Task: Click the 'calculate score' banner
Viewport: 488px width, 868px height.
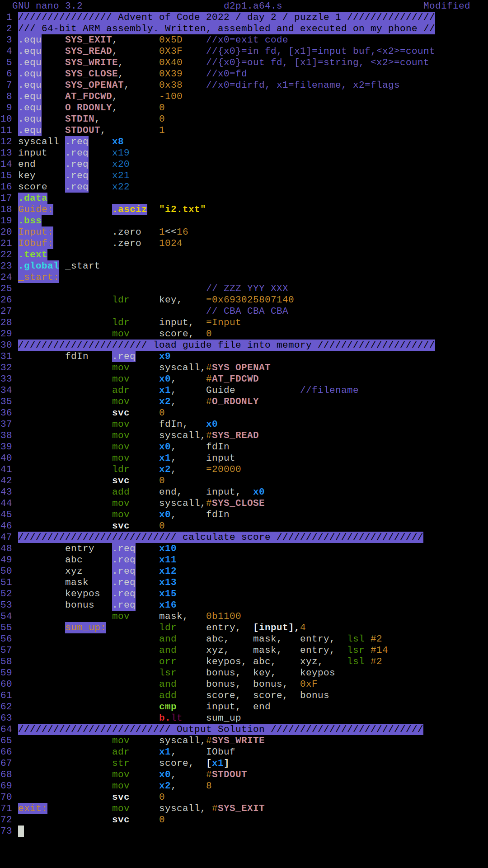Action: (x=221, y=537)
